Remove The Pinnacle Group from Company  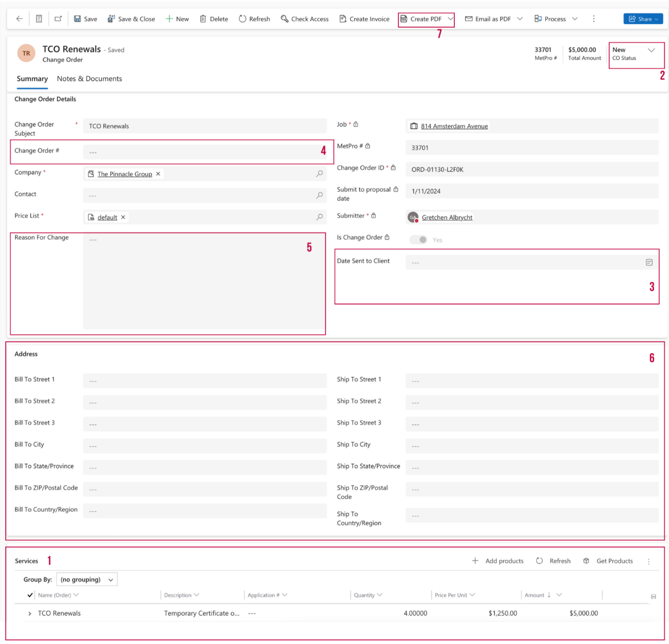pos(158,174)
